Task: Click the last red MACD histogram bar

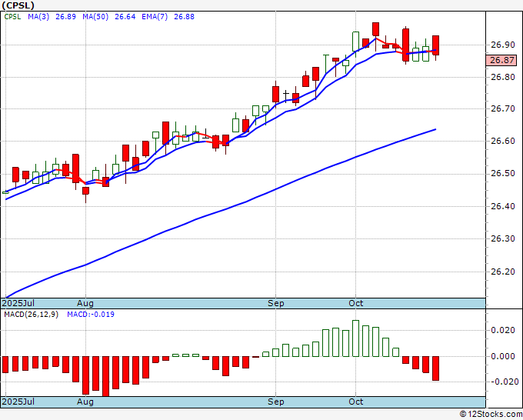Action: coord(435,368)
